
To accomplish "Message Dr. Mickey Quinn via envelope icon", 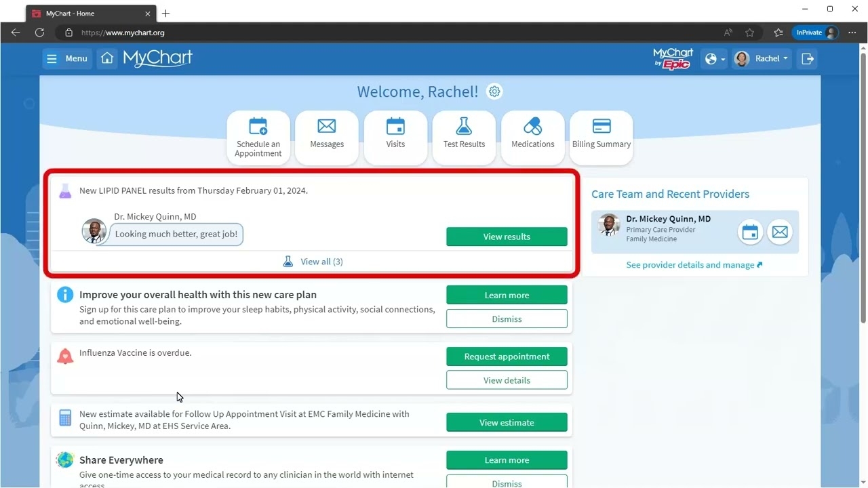I will (780, 232).
